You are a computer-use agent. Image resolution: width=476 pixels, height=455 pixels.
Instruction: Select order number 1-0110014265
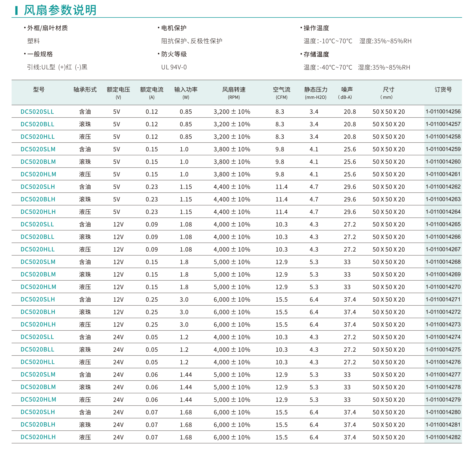(443, 224)
